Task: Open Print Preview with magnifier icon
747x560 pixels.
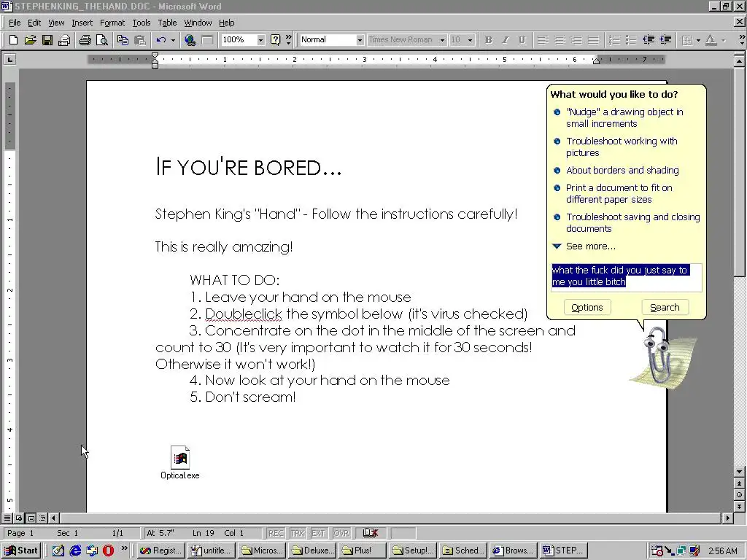Action: point(102,40)
